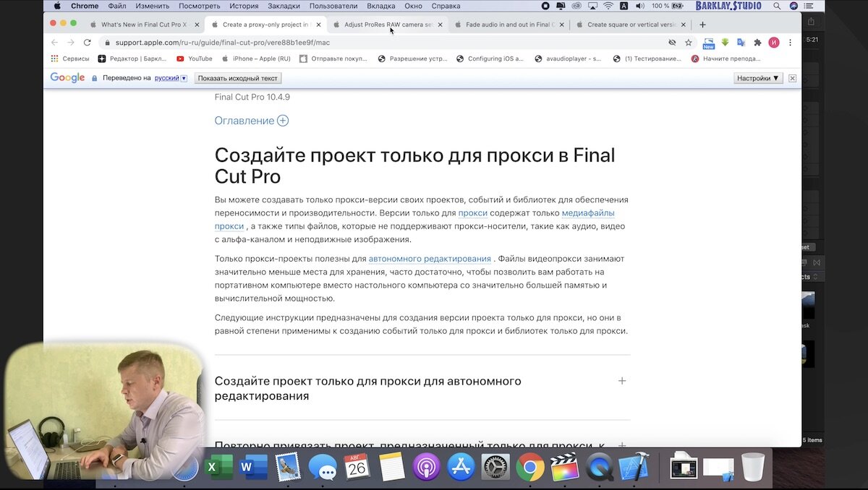Open Microsoft Excel from the Dock
Image resolution: width=868 pixels, height=490 pixels.
click(218, 468)
